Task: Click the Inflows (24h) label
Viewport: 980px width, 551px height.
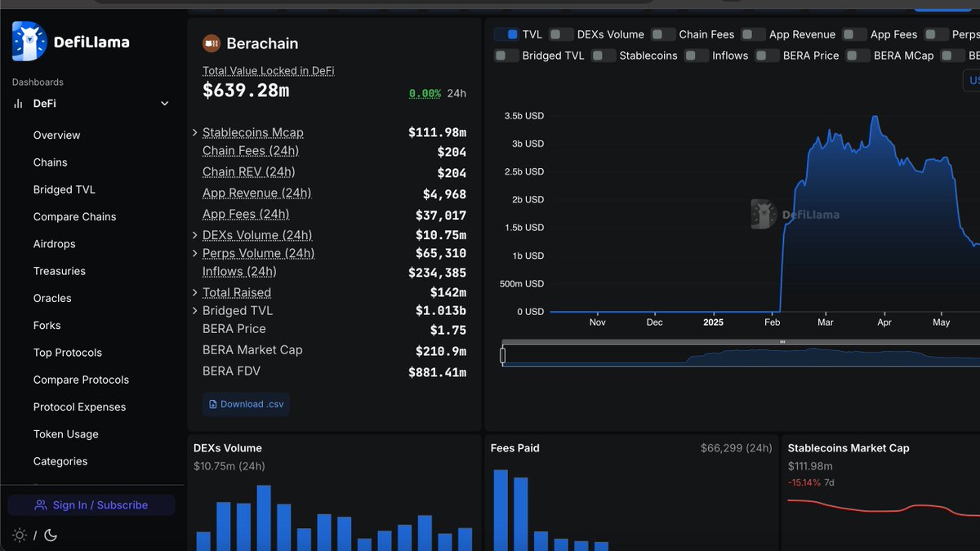Action: coord(239,272)
